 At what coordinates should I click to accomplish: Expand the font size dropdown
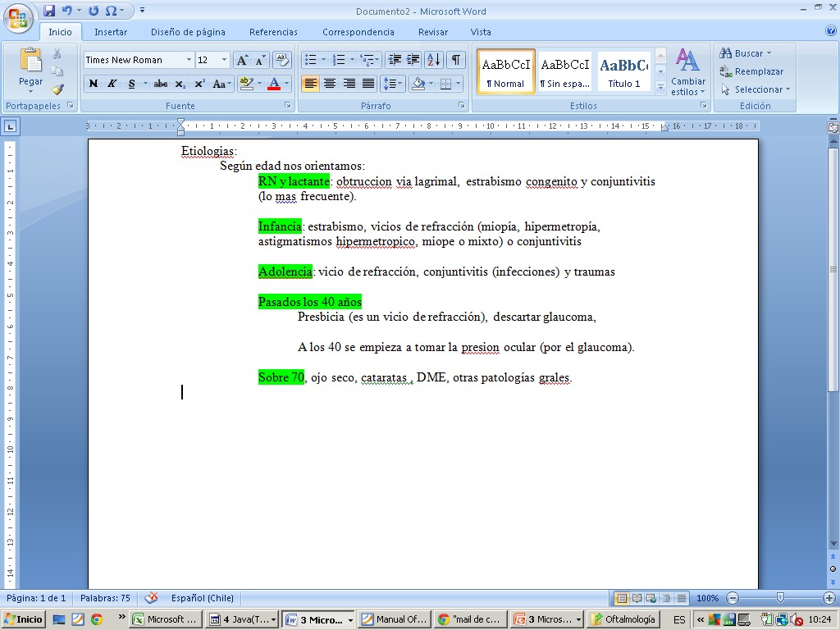pyautogui.click(x=225, y=60)
